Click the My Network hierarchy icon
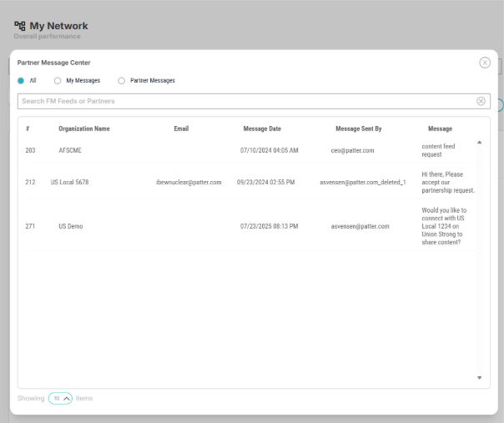504x423 pixels. (x=19, y=26)
